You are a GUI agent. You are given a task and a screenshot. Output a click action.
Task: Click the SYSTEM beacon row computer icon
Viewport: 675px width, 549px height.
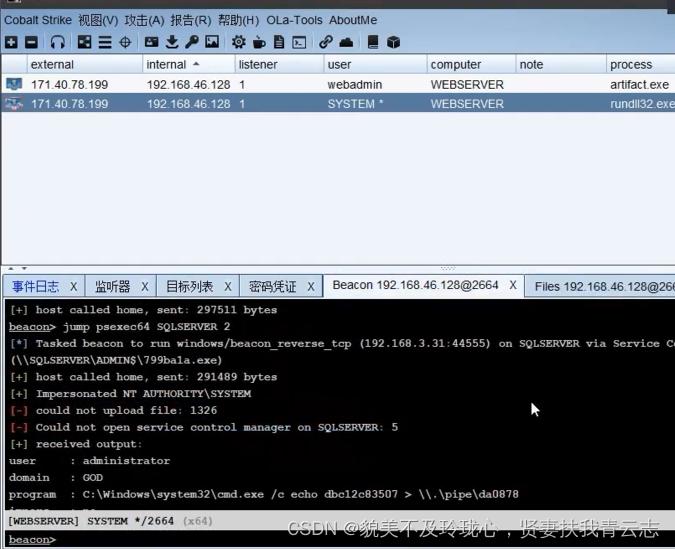coord(14,103)
